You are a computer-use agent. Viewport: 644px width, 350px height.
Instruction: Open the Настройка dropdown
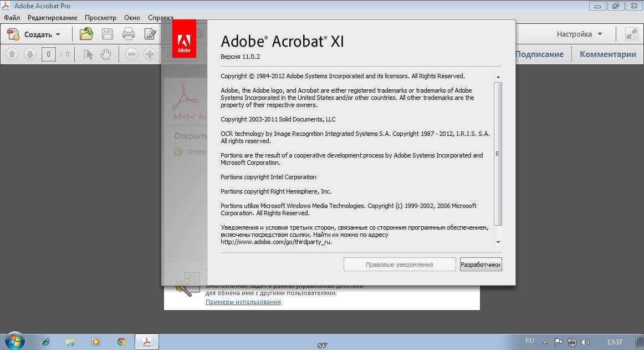pos(579,34)
